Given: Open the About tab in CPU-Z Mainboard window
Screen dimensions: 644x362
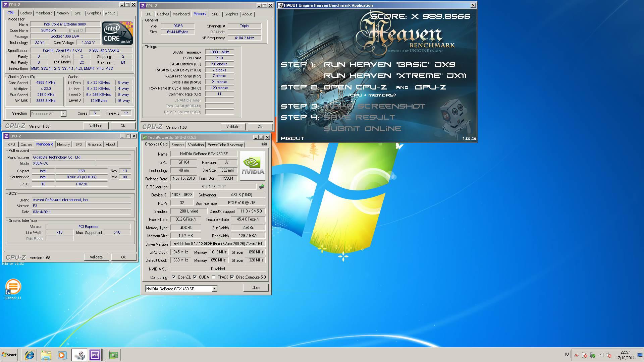Looking at the screenshot, I should click(x=110, y=144).
